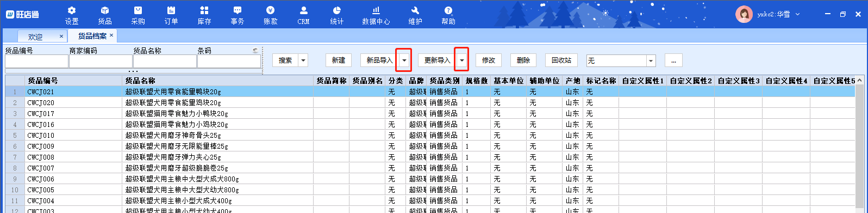Open the 无 combo box dropdown
The image size is (868, 213).
pyautogui.click(x=651, y=61)
